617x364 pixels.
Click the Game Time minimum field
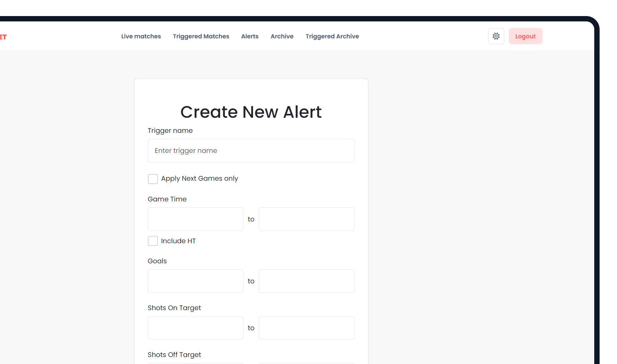[x=195, y=219]
